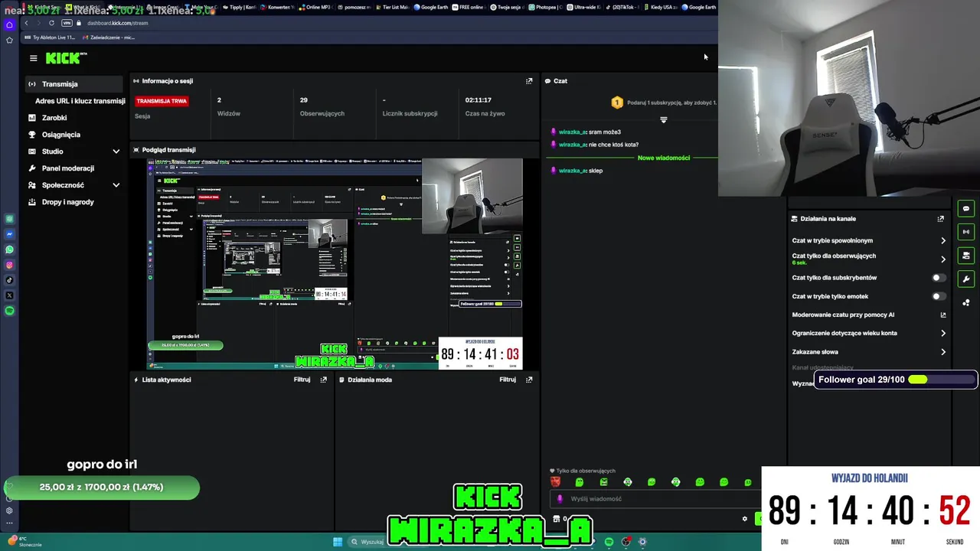The image size is (980, 551).
Task: Open TikTok in browser sidebar
Action: [9, 280]
